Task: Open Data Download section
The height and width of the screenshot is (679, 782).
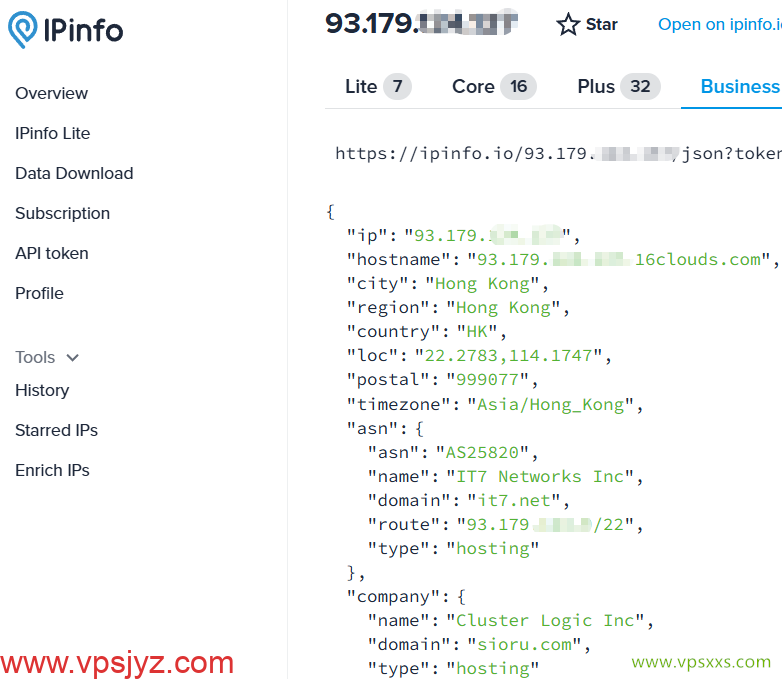Action: (74, 174)
